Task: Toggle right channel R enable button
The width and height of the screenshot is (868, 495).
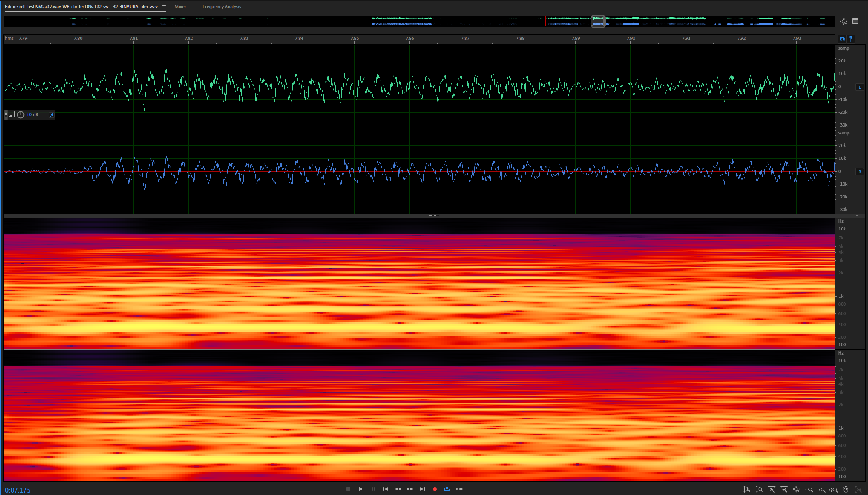Action: pyautogui.click(x=859, y=172)
